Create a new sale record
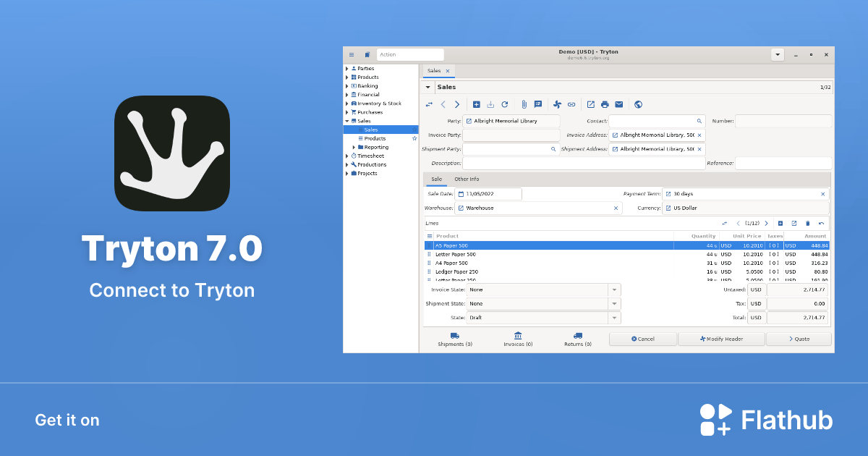Image resolution: width=868 pixels, height=456 pixels. (476, 104)
